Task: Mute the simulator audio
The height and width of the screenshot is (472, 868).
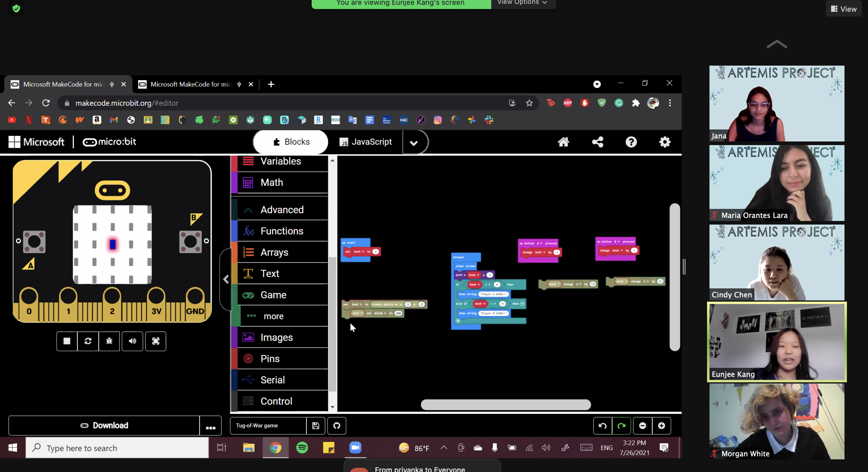Action: point(132,341)
